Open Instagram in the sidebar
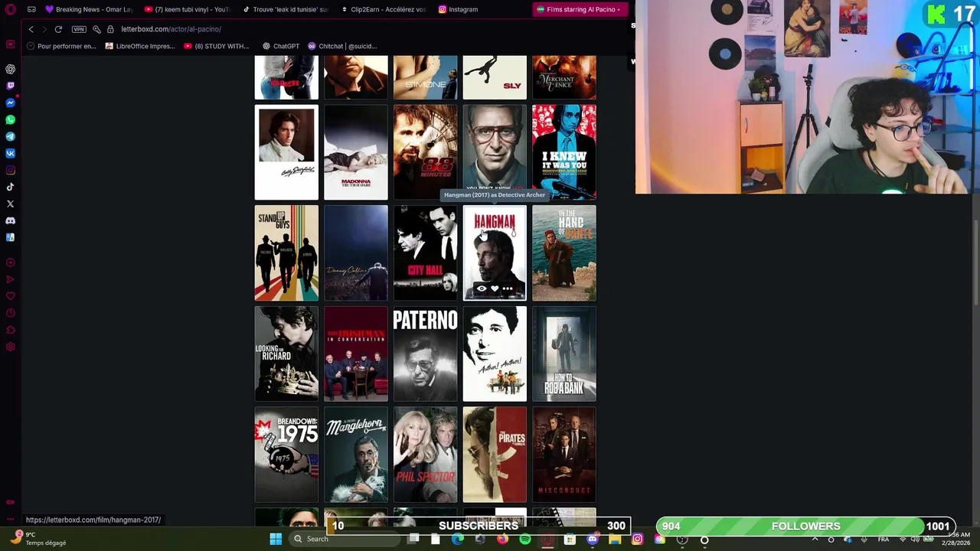The width and height of the screenshot is (980, 551). pos(10,170)
